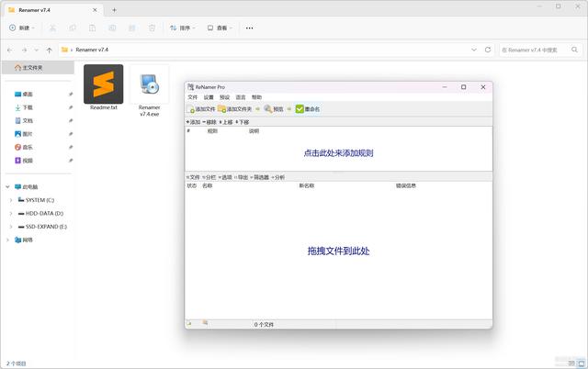This screenshot has width=588, height=369.
Task: Click the Up arrow navigation icon in Explorer
Action: point(49,50)
